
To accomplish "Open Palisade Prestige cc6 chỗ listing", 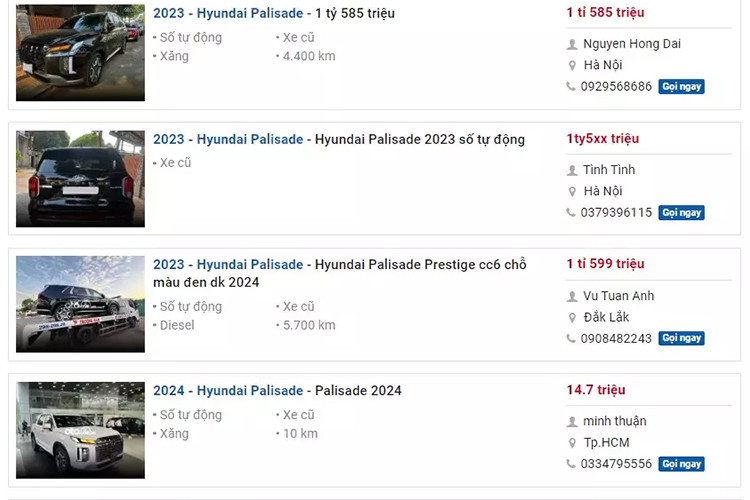I will tap(339, 273).
